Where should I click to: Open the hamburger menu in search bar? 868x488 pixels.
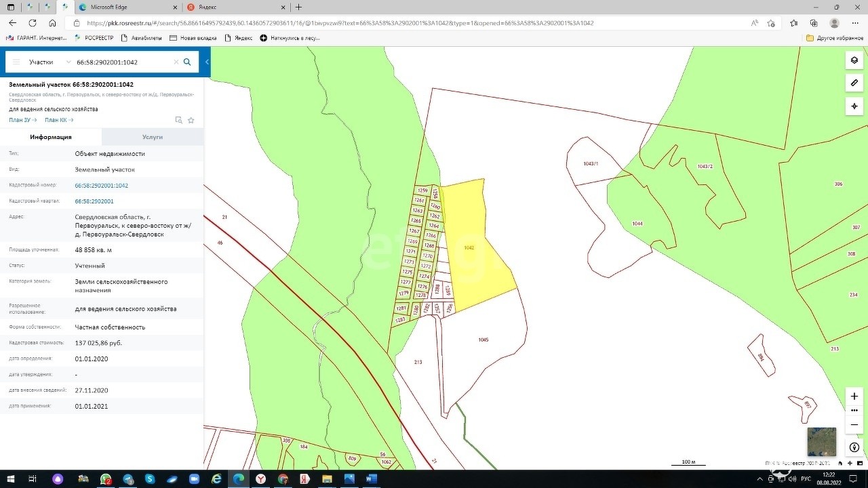16,62
